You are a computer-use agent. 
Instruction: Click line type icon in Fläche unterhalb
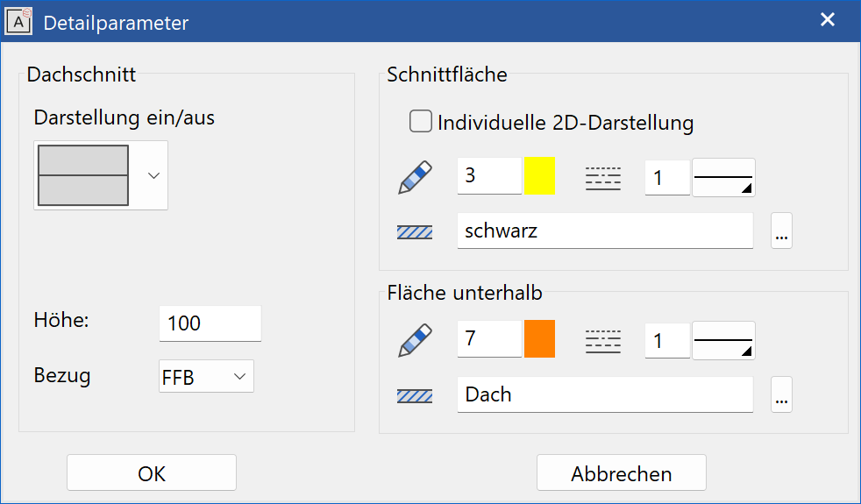point(602,340)
